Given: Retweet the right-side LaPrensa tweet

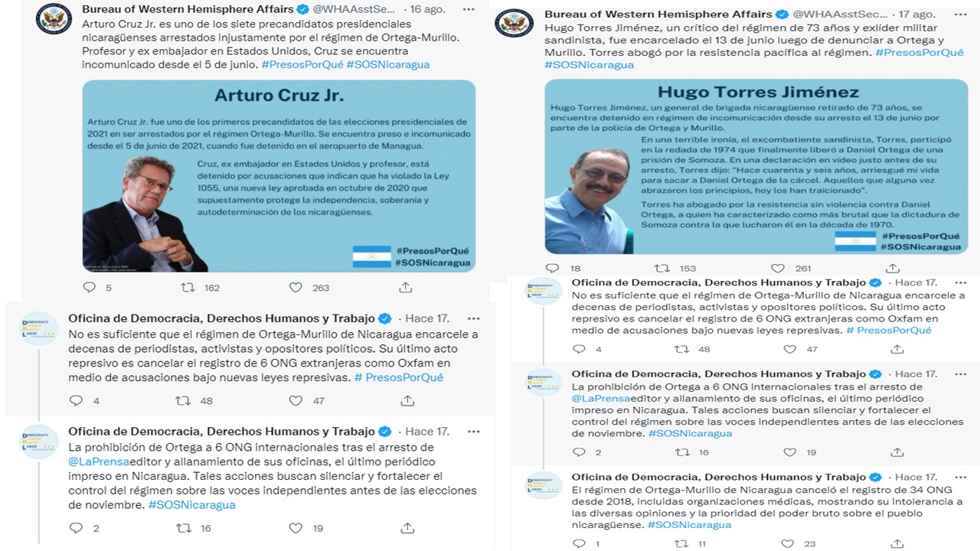Looking at the screenshot, I should (681, 452).
